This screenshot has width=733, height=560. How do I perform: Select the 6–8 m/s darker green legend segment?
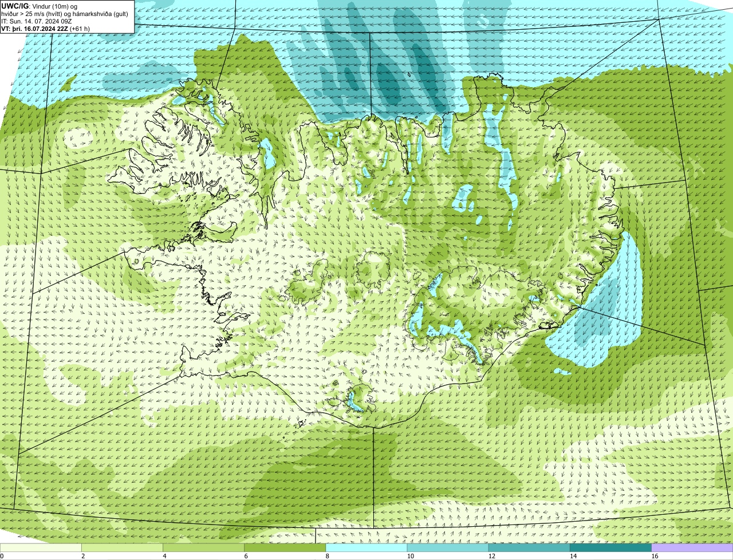click(x=285, y=547)
